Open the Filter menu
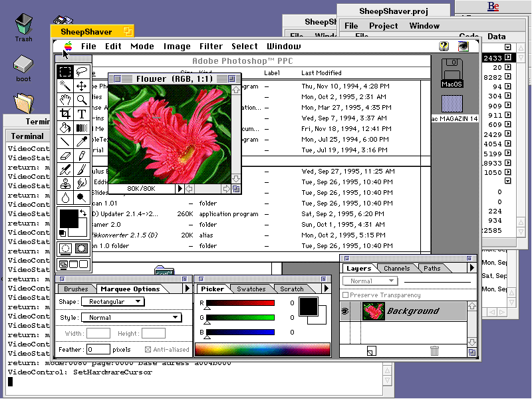 pyautogui.click(x=211, y=47)
